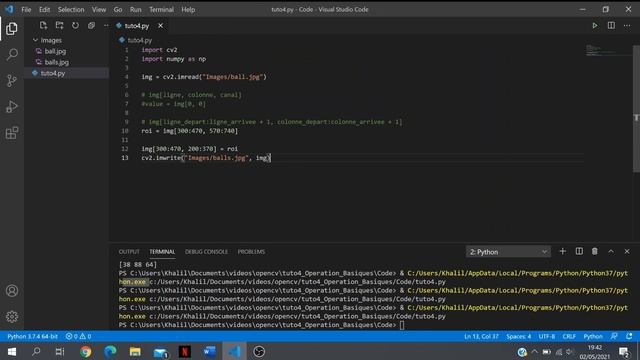Screen dimensions: 640x360
Task: Change file encoding UTF-8
Action: (547, 336)
